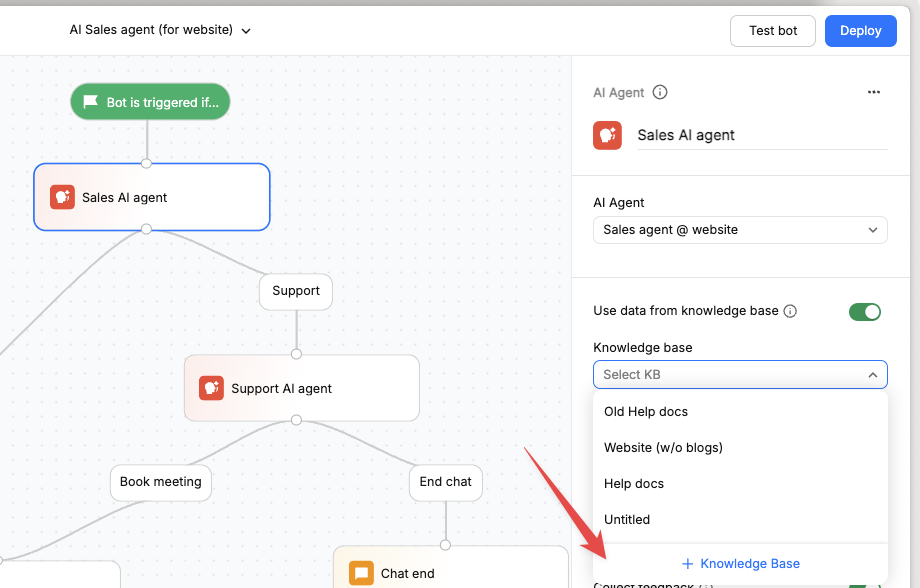Click the Test bot button
Viewport: 920px width, 588px height.
click(773, 30)
